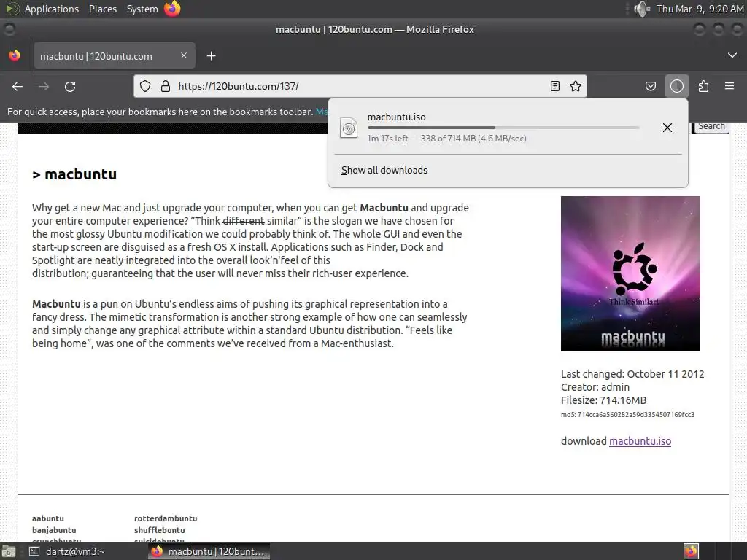Open the Extensions puzzle icon
747x560 pixels.
703,86
